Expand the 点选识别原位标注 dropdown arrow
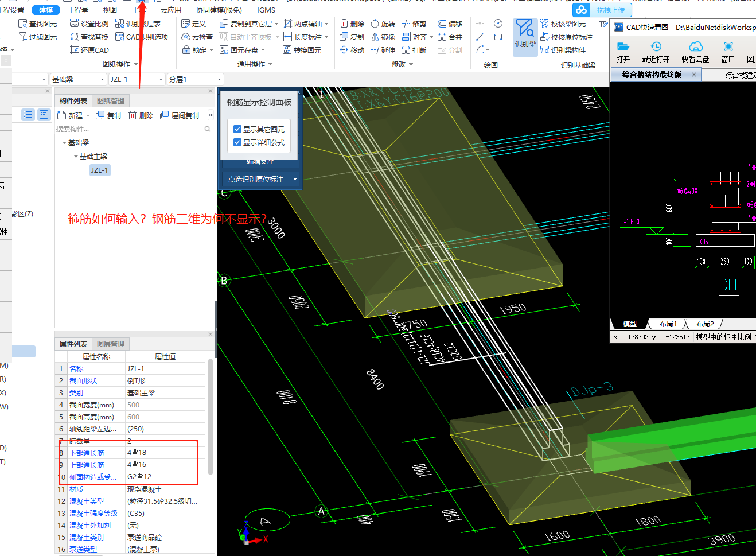This screenshot has height=556, width=756. [295, 179]
